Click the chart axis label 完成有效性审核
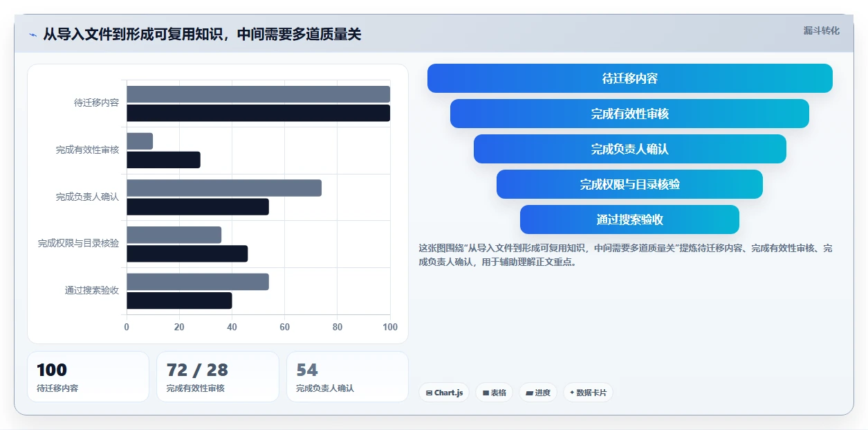The width and height of the screenshot is (868, 430). [87, 150]
